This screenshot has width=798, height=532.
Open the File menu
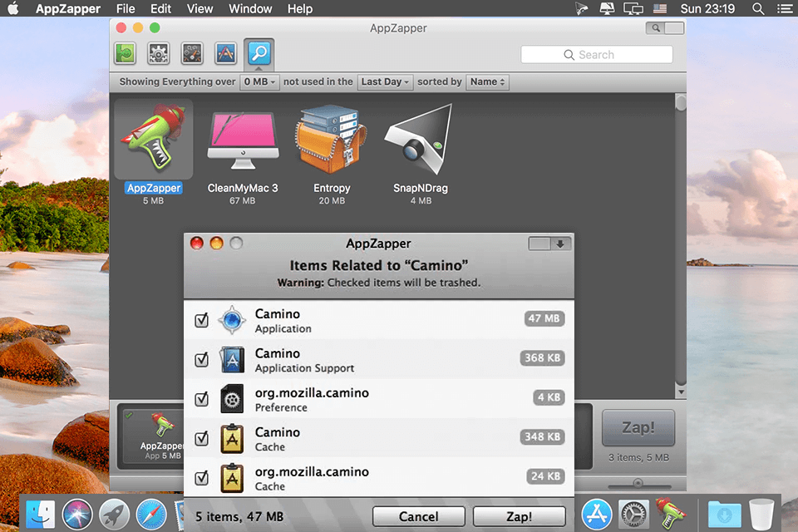click(x=126, y=8)
